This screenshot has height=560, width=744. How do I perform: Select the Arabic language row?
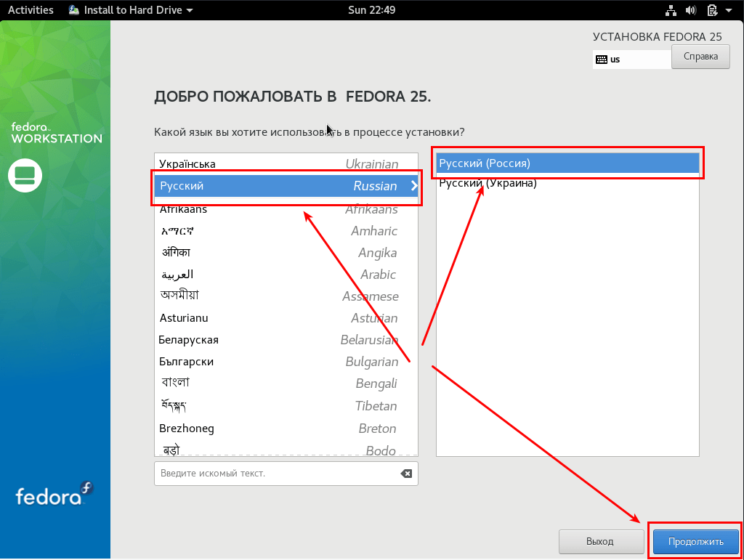pos(286,275)
